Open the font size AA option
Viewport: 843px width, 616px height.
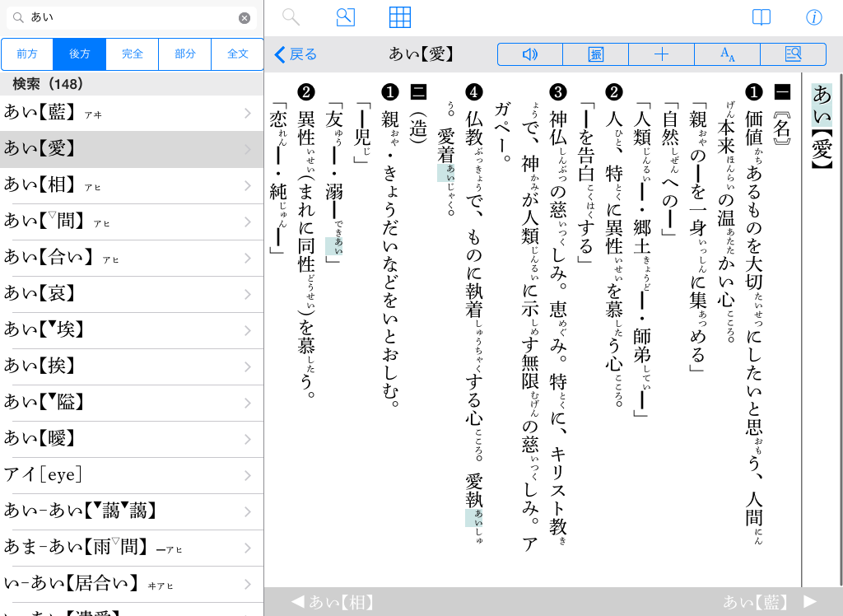pos(727,54)
